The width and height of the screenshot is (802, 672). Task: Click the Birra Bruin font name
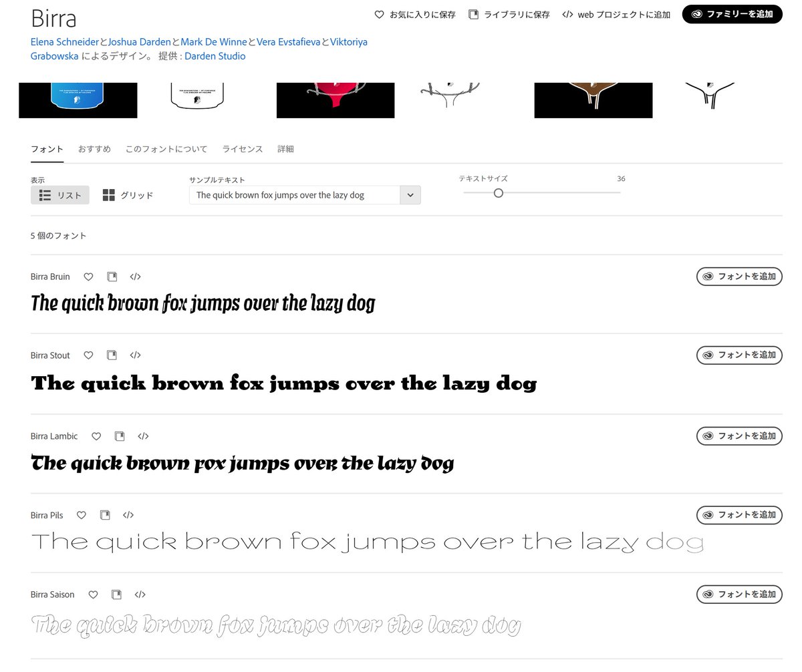point(50,277)
